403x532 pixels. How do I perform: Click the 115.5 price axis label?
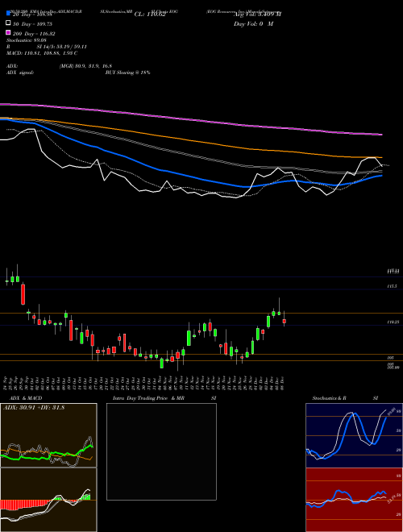click(x=393, y=286)
